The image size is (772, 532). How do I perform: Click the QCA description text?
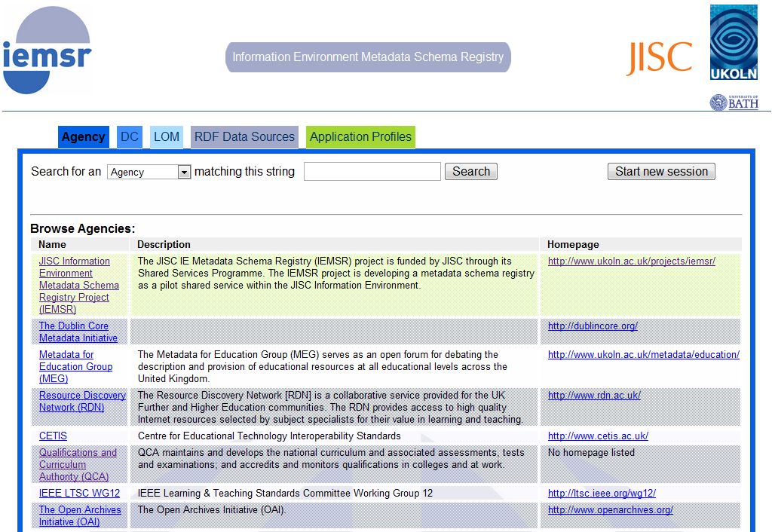pyautogui.click(x=332, y=459)
